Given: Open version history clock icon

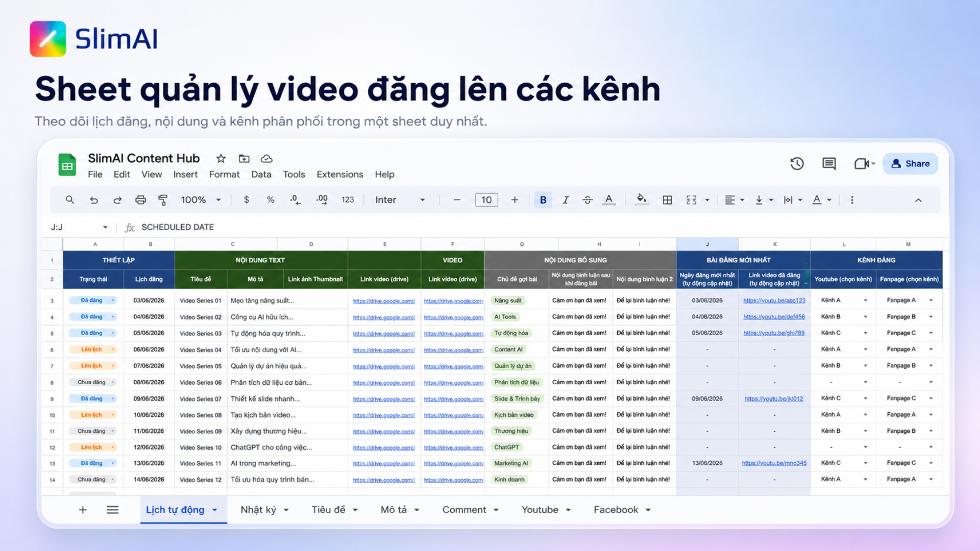Looking at the screenshot, I should (797, 164).
